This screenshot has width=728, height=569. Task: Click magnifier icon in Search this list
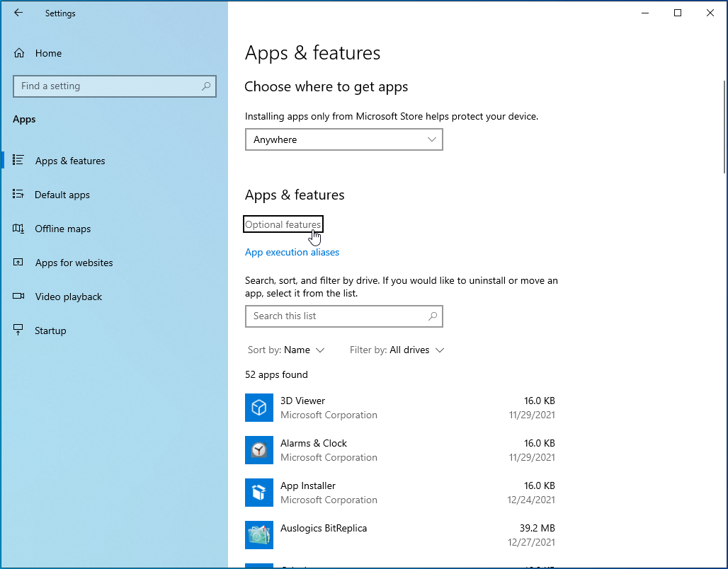(433, 316)
